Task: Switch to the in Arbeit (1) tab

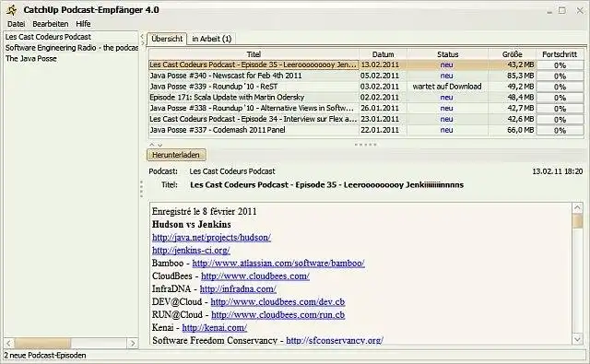Action: [x=211, y=39]
